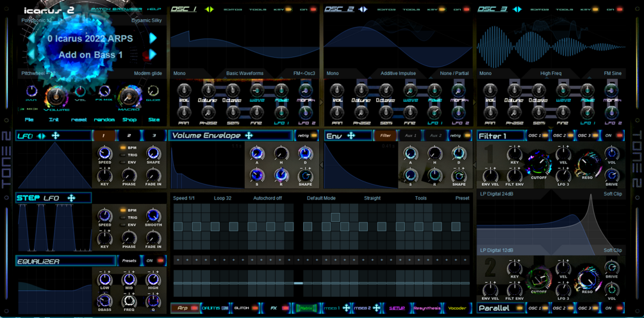Click the Volume Envelope A knob
The image size is (644, 318).
pos(257,153)
